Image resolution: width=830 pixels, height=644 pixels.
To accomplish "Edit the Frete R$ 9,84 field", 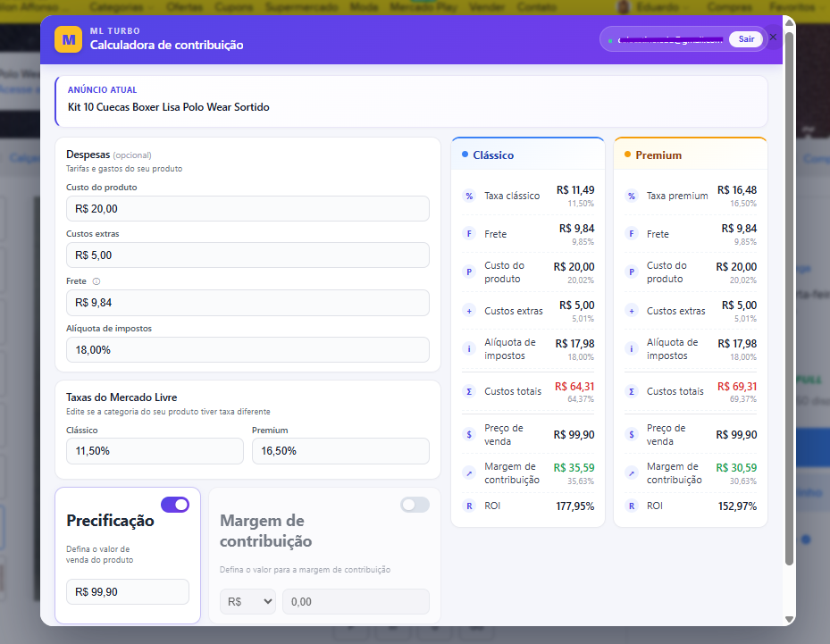I will click(x=247, y=303).
